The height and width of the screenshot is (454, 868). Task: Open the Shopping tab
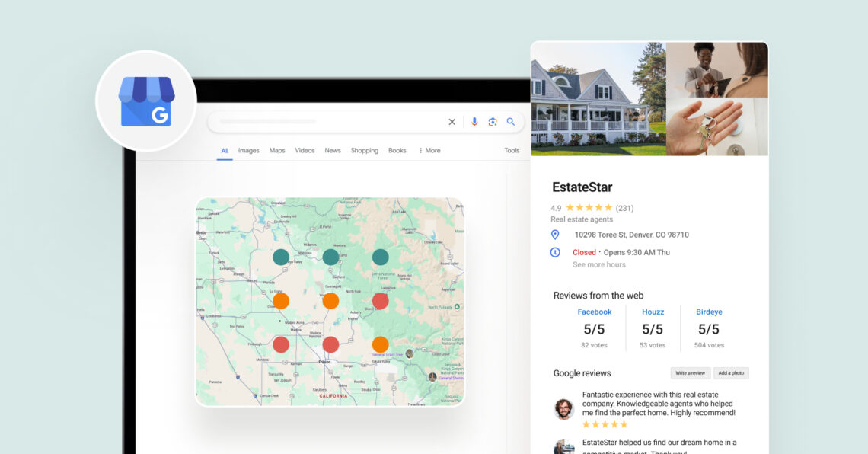364,151
